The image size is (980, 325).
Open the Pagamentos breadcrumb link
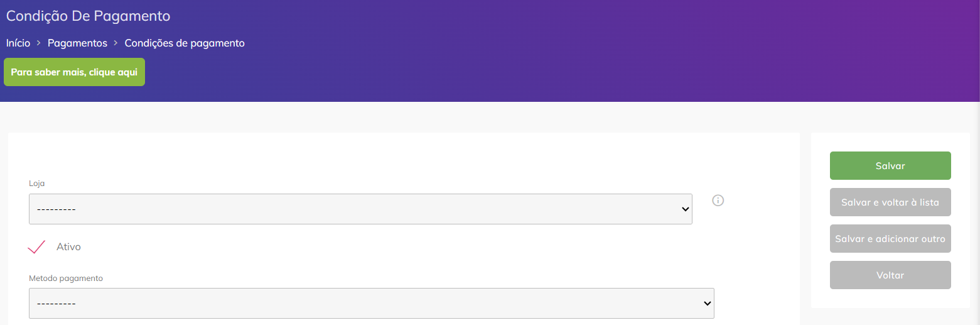[x=78, y=43]
